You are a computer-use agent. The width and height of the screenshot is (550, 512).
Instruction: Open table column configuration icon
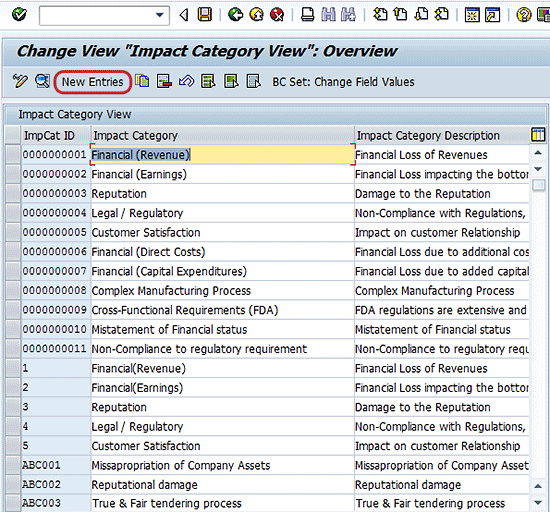(538, 135)
